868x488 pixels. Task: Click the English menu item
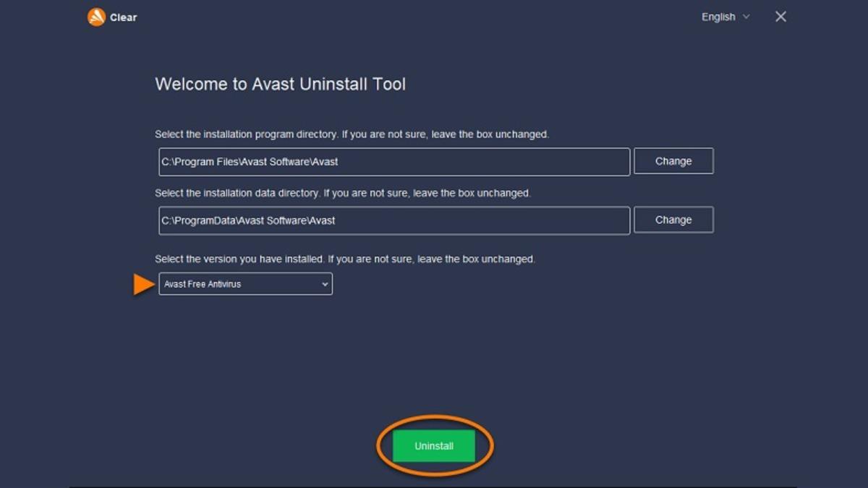click(x=718, y=16)
